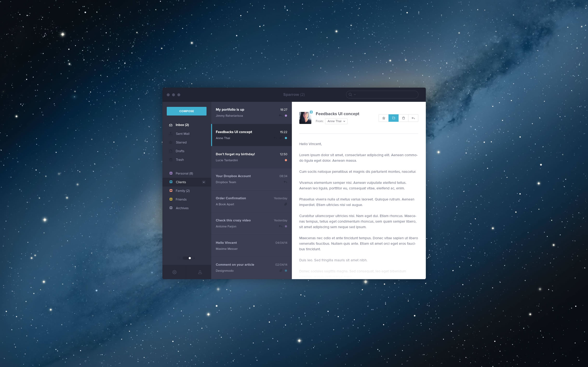Image resolution: width=588 pixels, height=367 pixels.
Task: Select the Friends label in sidebar
Action: (181, 199)
